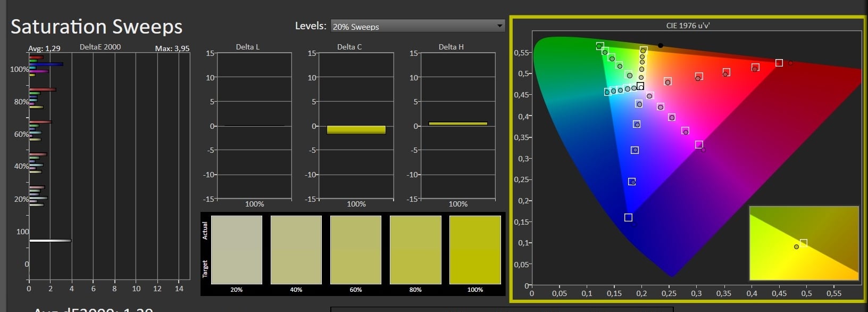The image size is (868, 312).
Task: Click the Delta L chart area
Action: 254,126
